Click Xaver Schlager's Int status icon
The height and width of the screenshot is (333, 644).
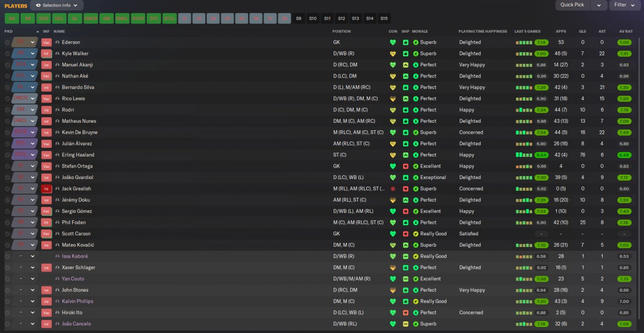click(46, 268)
